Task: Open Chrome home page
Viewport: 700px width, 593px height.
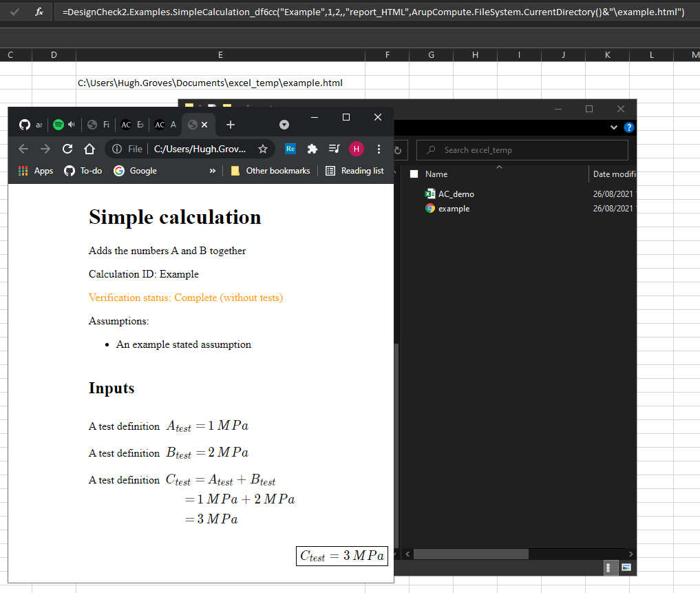Action: click(x=89, y=149)
